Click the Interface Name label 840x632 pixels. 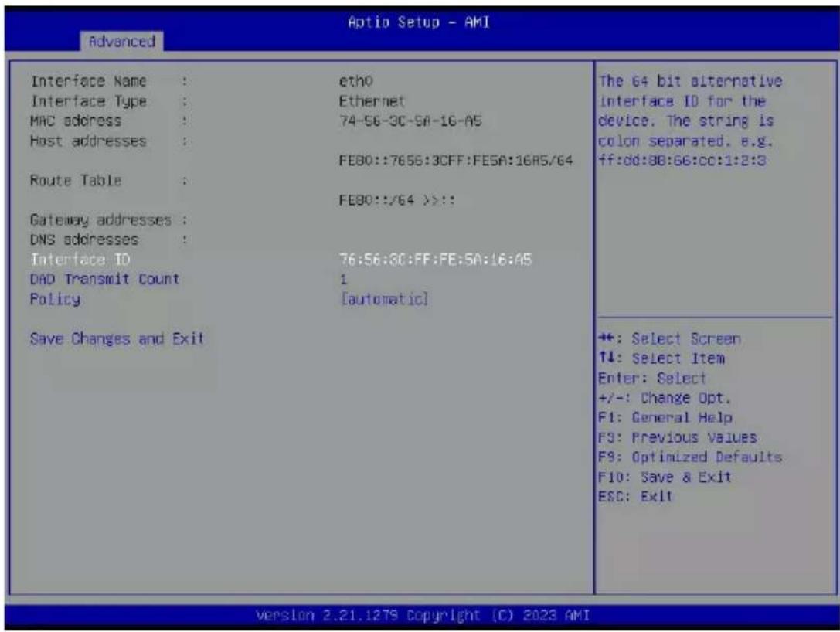88,81
